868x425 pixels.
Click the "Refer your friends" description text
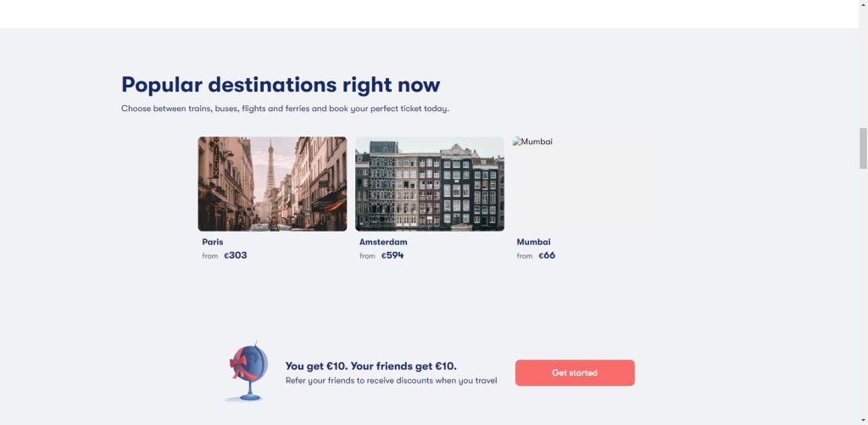point(391,381)
